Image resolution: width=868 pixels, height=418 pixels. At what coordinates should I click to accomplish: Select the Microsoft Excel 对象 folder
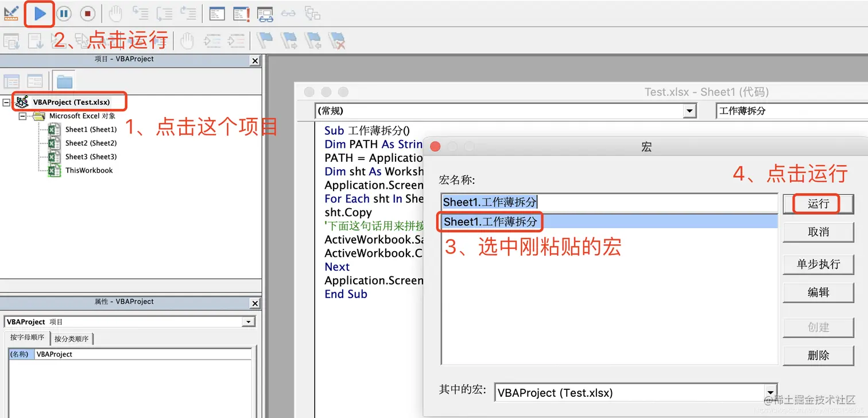82,116
